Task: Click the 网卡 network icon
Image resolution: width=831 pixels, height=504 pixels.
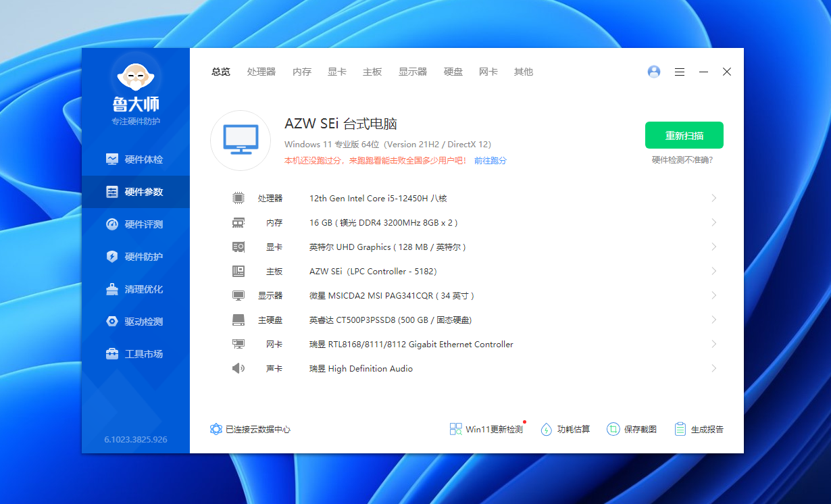Action: click(238, 345)
